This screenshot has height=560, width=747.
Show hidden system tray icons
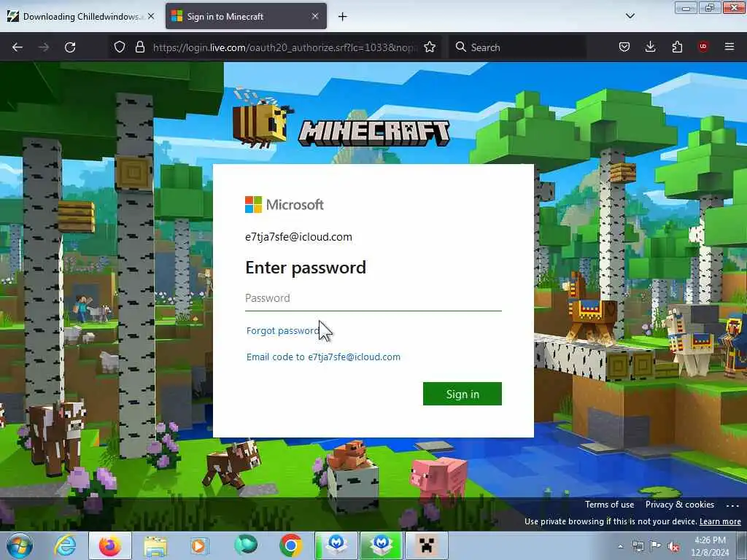pyautogui.click(x=620, y=547)
